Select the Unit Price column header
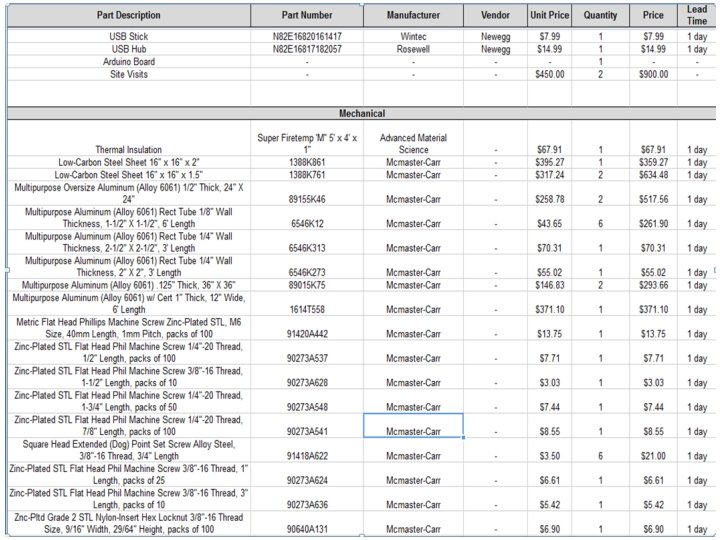 (x=549, y=15)
